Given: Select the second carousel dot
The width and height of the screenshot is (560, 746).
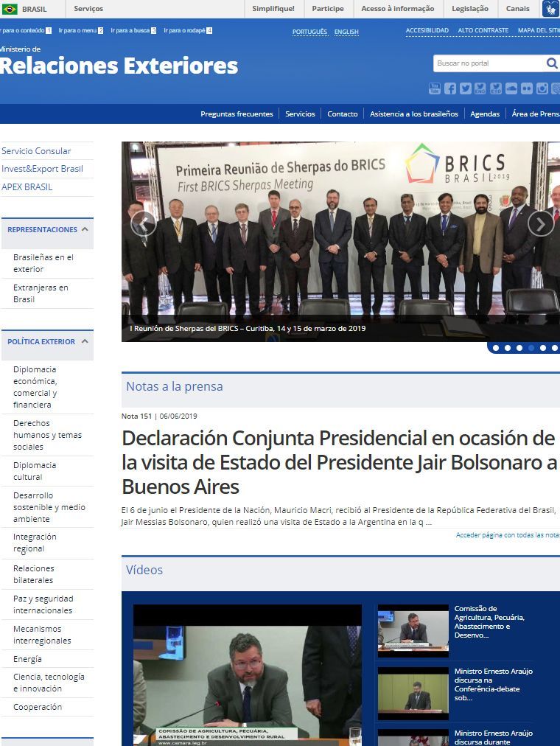Looking at the screenshot, I should [508, 348].
